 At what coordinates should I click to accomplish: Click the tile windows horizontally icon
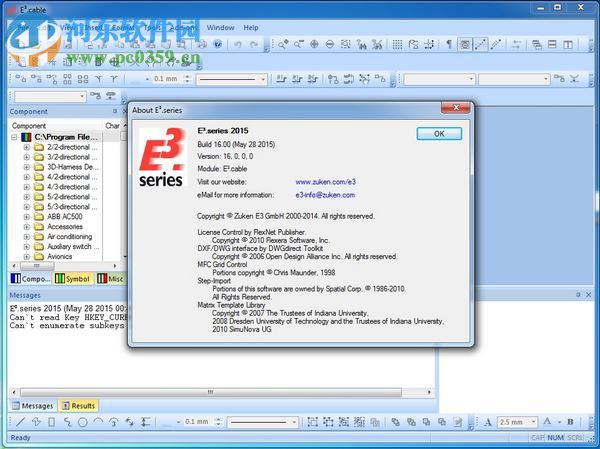click(552, 44)
